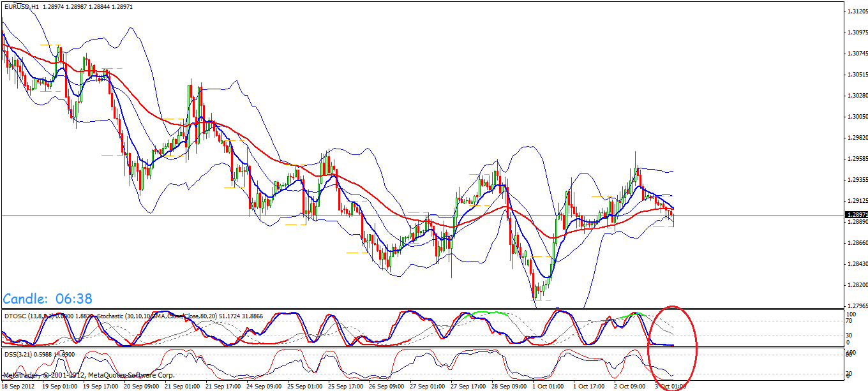
Task: Click the 18 Sep 2012 date axis label
Action: (19, 385)
